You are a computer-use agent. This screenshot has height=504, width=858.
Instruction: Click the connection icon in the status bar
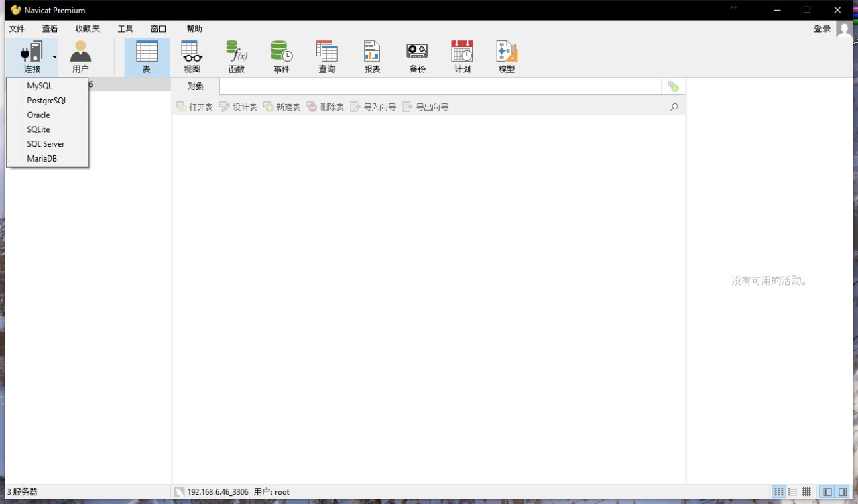(x=179, y=492)
